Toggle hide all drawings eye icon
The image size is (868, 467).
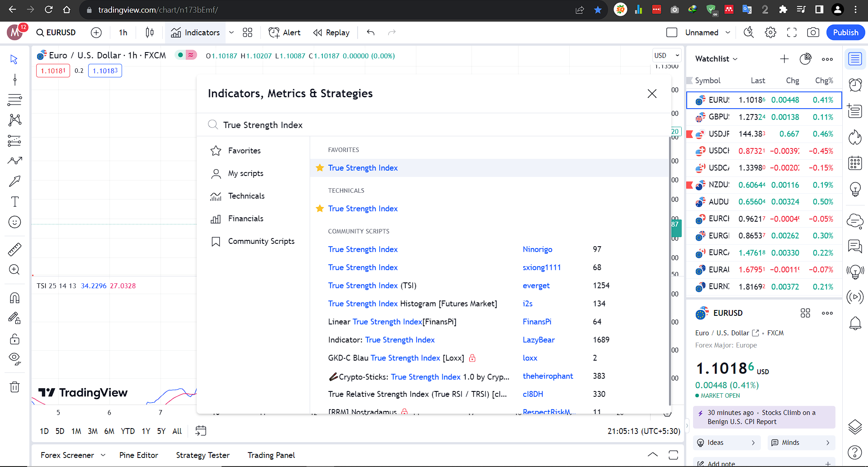pos(14,359)
